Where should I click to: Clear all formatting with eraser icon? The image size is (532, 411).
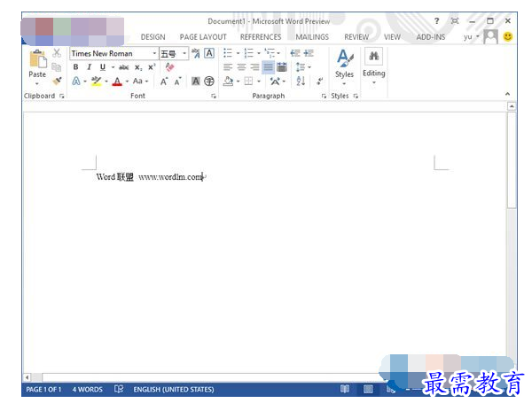(x=169, y=67)
